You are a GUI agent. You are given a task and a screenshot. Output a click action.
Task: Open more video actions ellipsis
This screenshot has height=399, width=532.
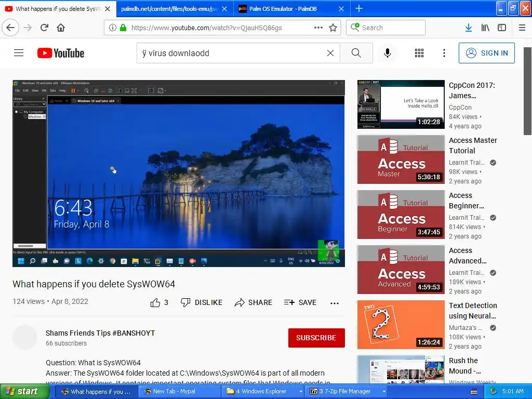pyautogui.click(x=335, y=303)
